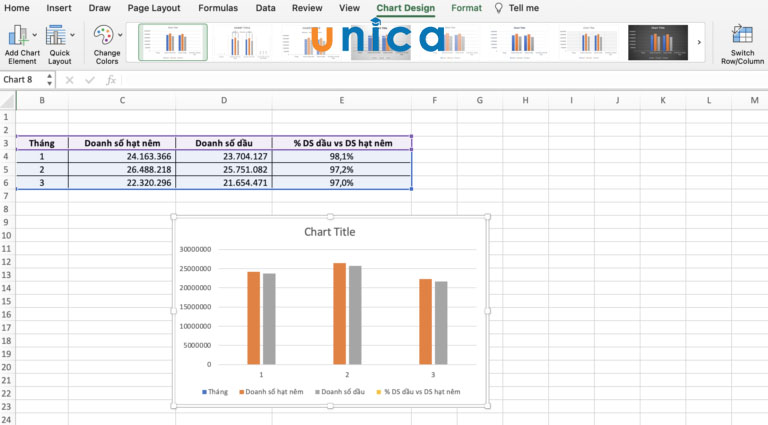The width and height of the screenshot is (768, 425).
Task: Open the Home tab
Action: 17,8
